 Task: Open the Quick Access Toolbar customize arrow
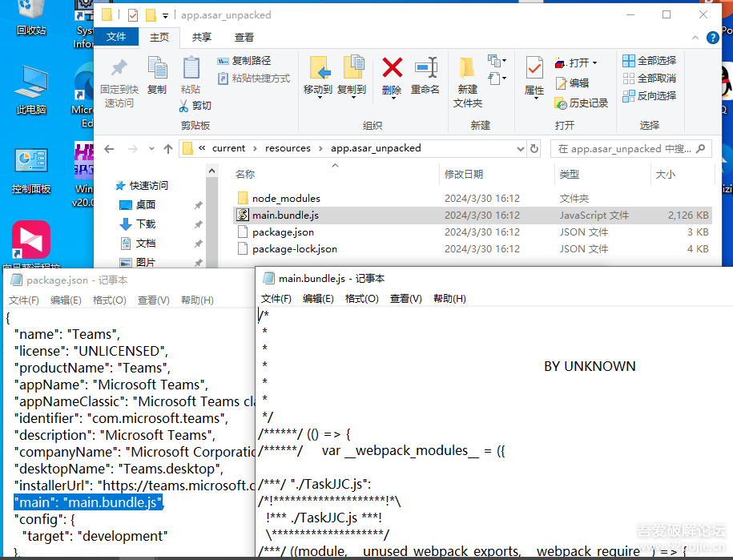pos(165,15)
